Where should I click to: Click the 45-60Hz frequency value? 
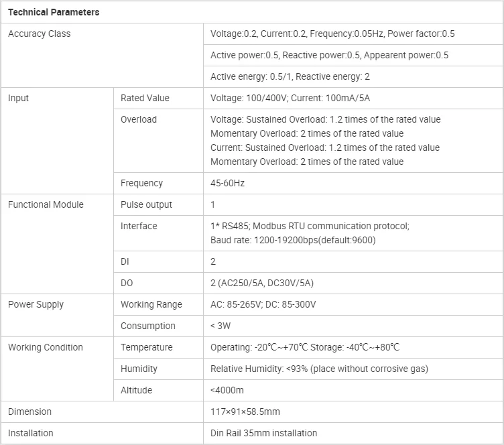coord(227,183)
